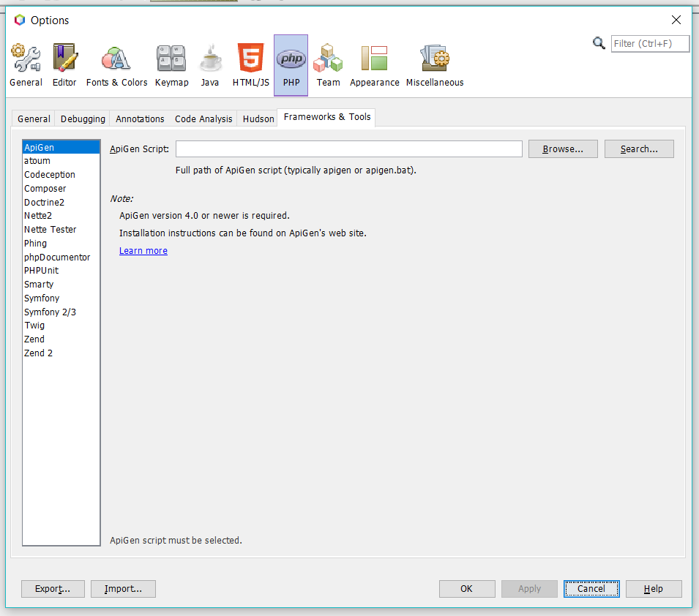The width and height of the screenshot is (699, 616).
Task: Click the Import button
Action: click(123, 589)
